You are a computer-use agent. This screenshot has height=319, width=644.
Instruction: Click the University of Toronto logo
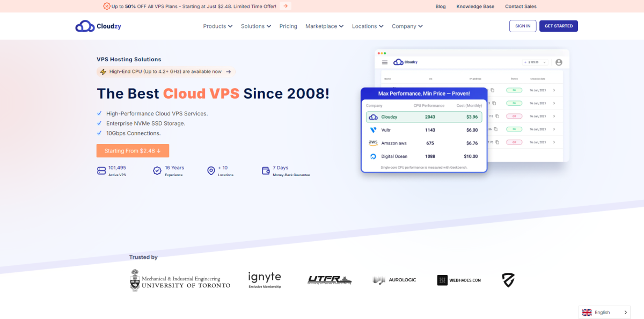(x=180, y=280)
